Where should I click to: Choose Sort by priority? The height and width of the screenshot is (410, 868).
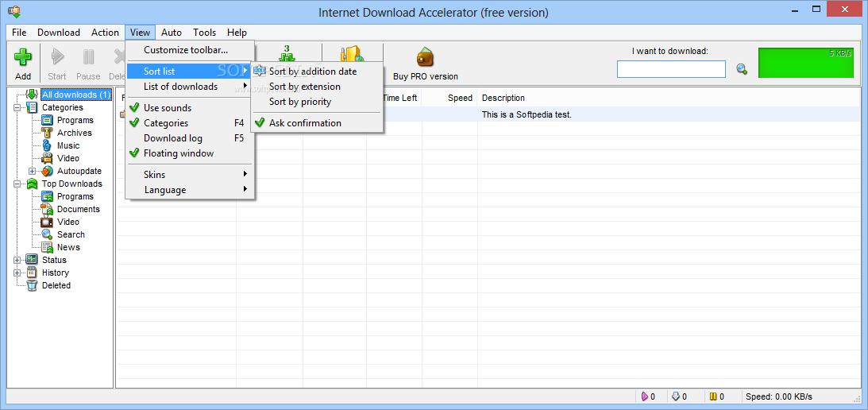(x=317, y=102)
